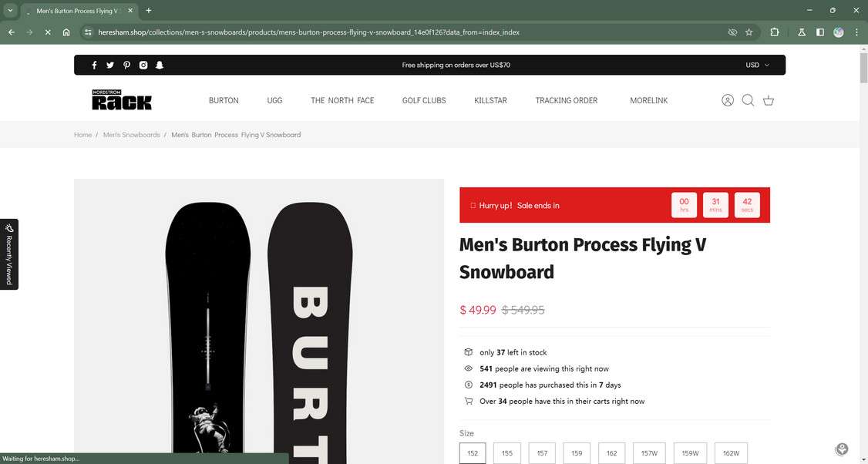
Task: Expand the USD currency dropdown
Action: click(x=757, y=66)
